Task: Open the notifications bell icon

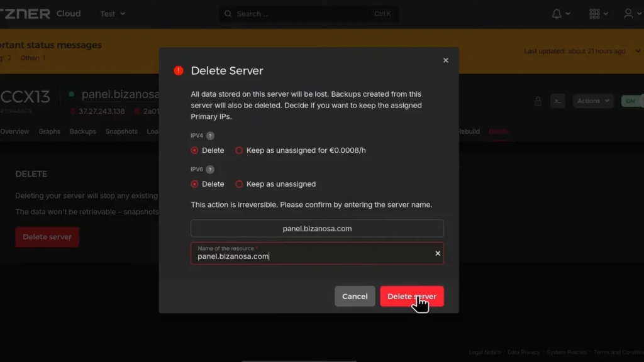Action: pos(557,13)
